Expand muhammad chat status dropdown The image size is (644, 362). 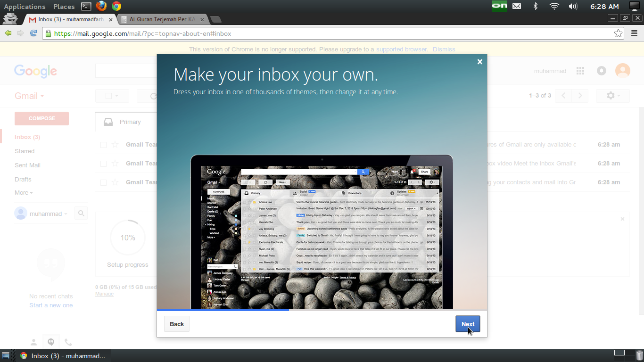(49, 214)
